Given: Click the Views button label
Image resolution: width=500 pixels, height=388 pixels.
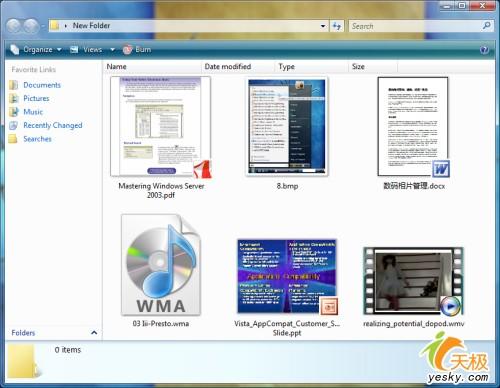Looking at the screenshot, I should tap(92, 50).
